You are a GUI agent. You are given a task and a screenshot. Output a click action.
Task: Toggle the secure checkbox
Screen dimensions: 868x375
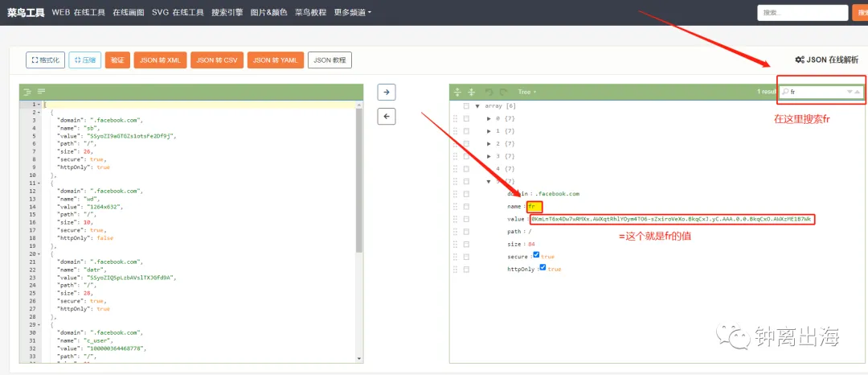[x=536, y=255]
